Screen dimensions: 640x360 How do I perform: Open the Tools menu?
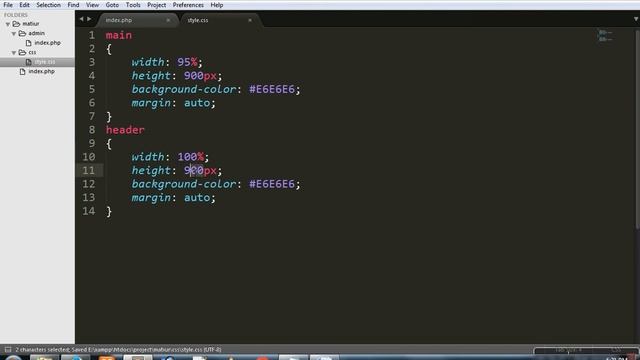tap(133, 5)
